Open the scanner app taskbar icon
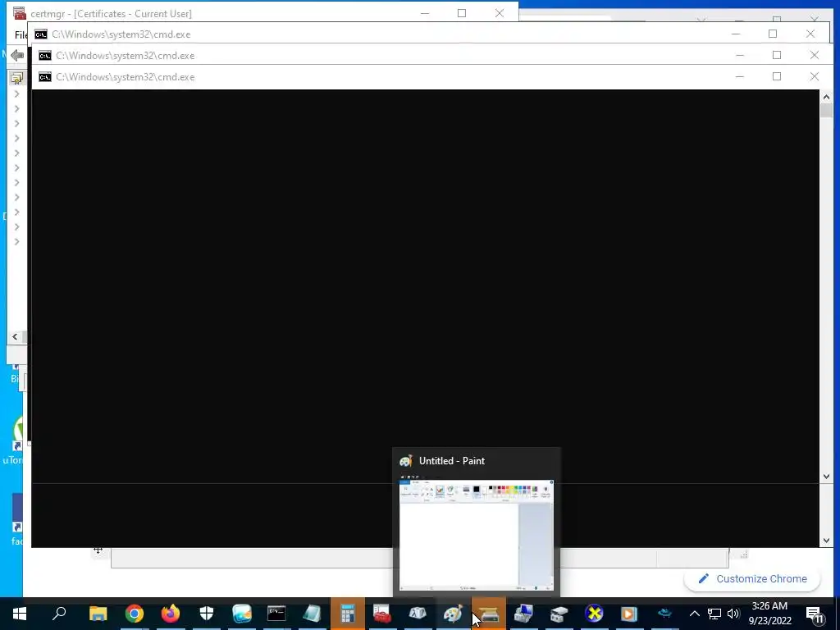 click(489, 614)
